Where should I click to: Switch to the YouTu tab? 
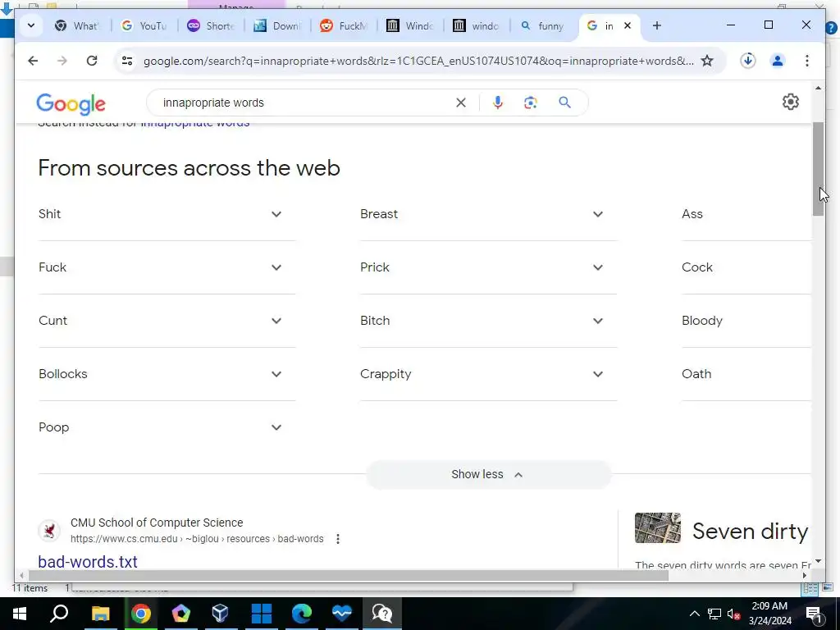point(144,25)
